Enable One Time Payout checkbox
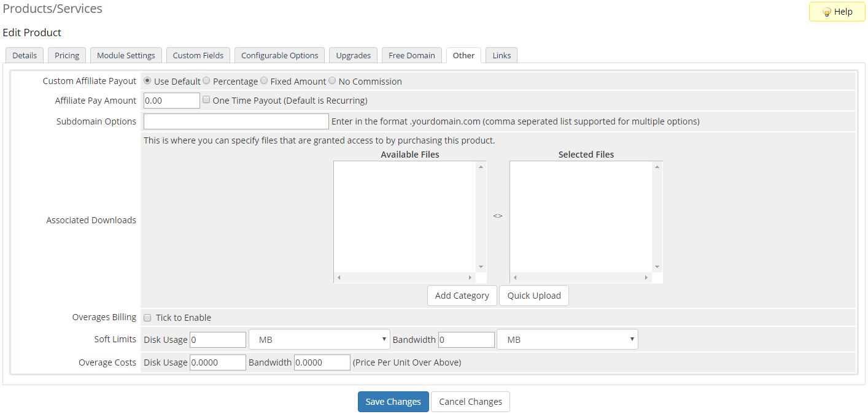The image size is (868, 414). tap(207, 100)
